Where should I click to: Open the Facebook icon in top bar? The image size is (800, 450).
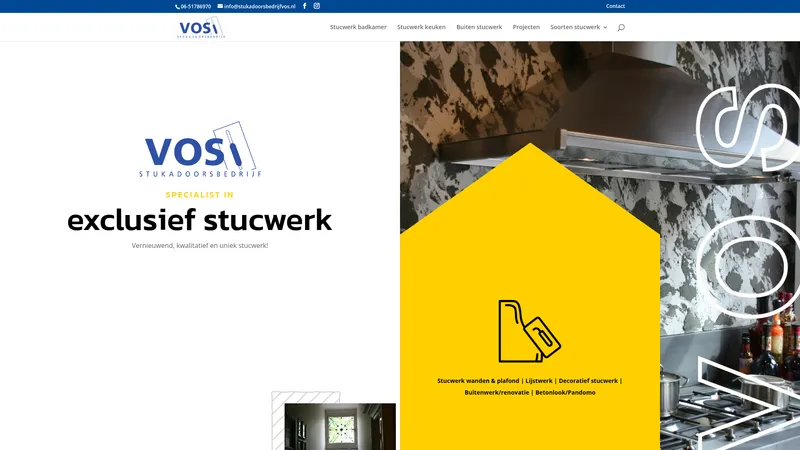[x=305, y=6]
